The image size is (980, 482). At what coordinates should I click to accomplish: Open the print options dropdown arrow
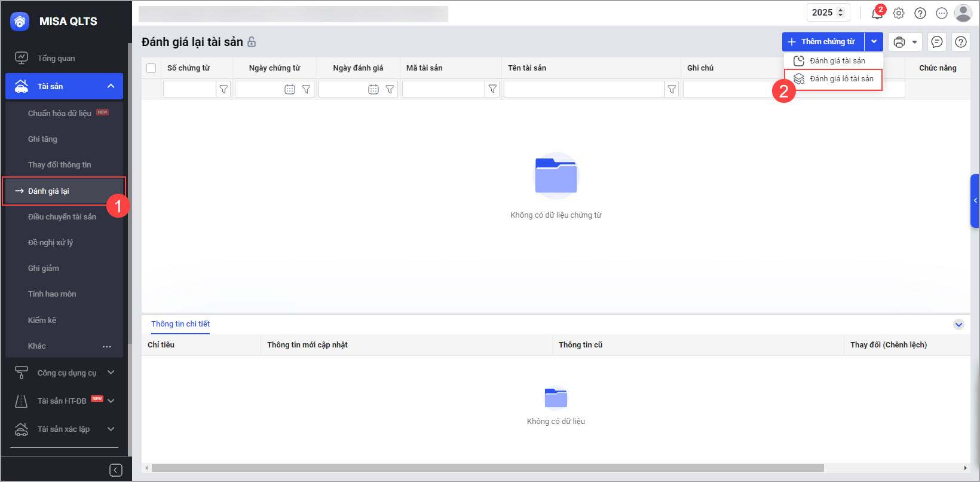tap(914, 42)
